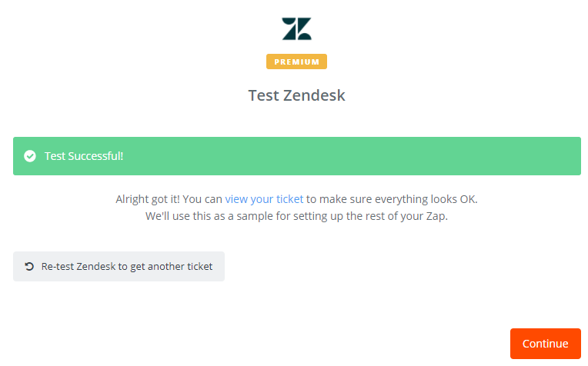
Task: Click the green success checkmark icon
Action: [x=30, y=156]
